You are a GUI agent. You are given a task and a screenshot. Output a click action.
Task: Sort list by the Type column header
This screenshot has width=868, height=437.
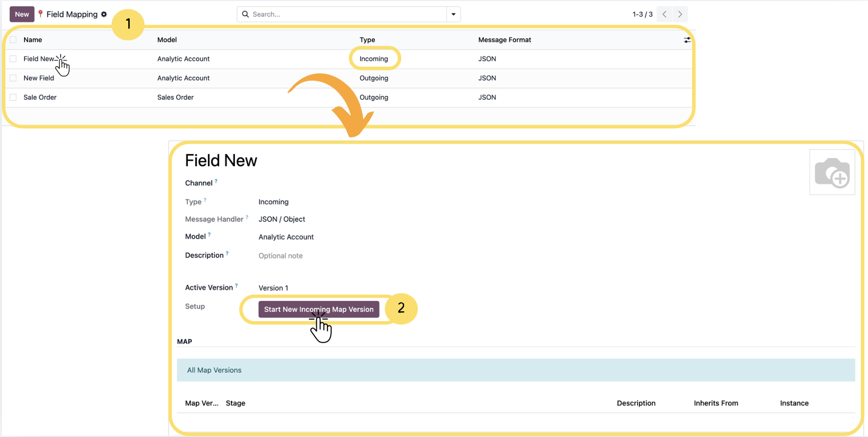(367, 40)
